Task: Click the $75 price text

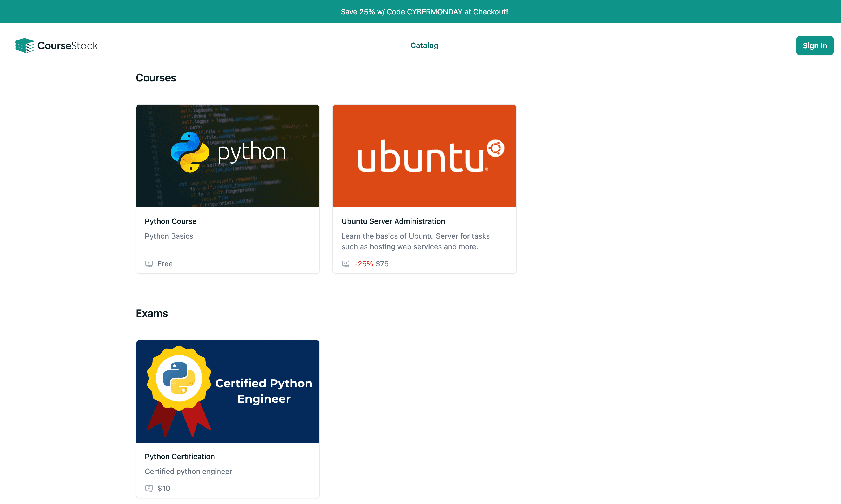Action: tap(382, 264)
